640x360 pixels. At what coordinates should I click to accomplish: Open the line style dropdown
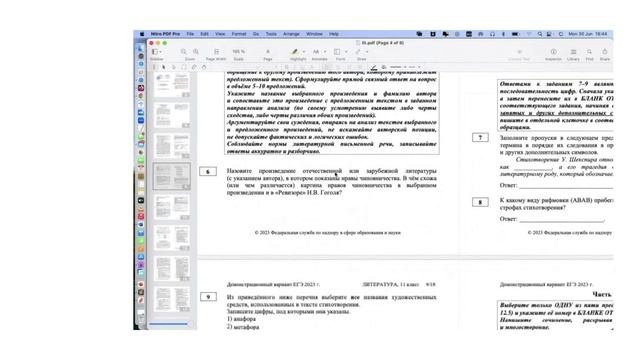398,67
